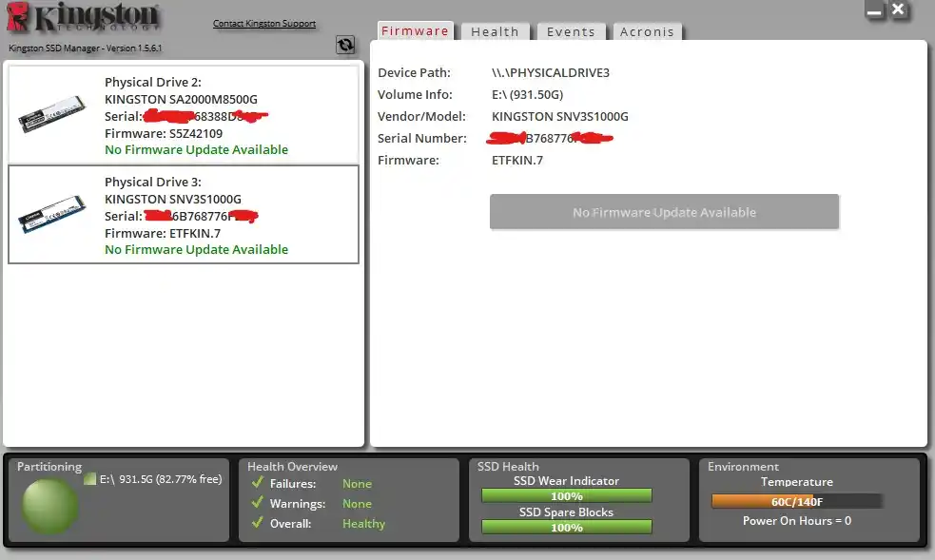Click the Kingston logo
The width and height of the screenshot is (935, 560).
(83, 17)
